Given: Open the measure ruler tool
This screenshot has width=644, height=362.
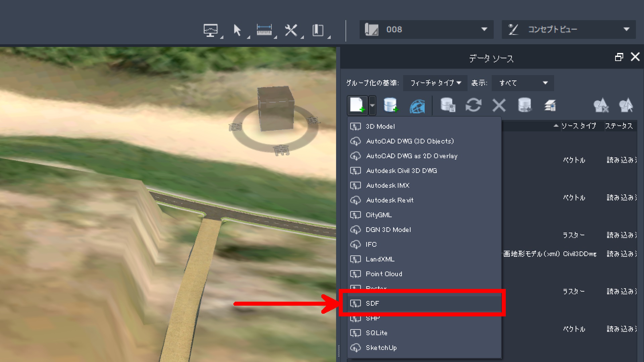Looking at the screenshot, I should pyautogui.click(x=264, y=30).
